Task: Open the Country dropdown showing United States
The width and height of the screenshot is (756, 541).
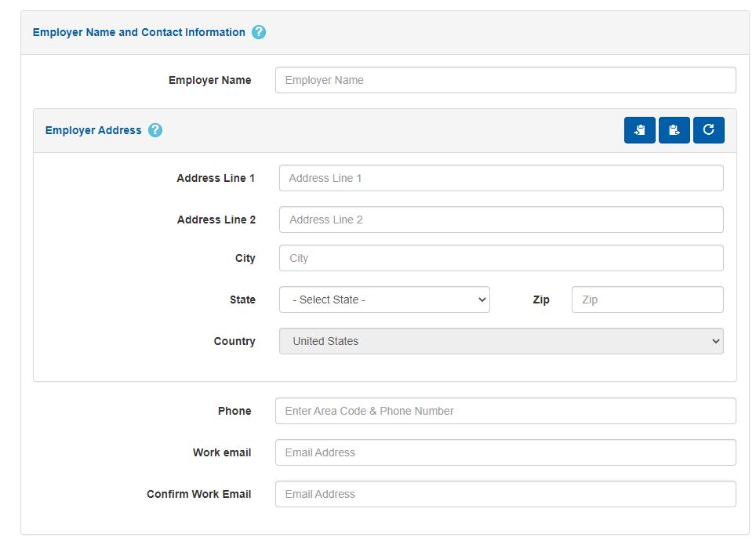Action: point(501,341)
